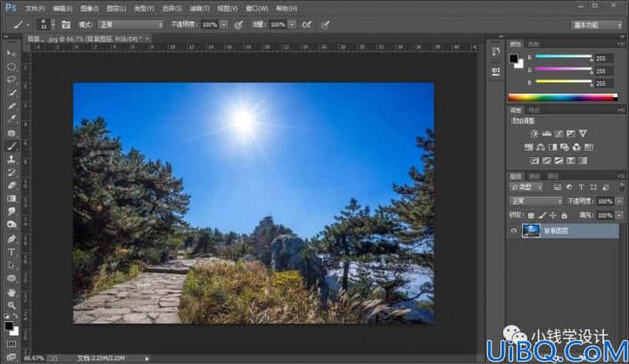Select the Ellipse shape tool
Image resolution: width=629 pixels, height=364 pixels.
[x=12, y=278]
